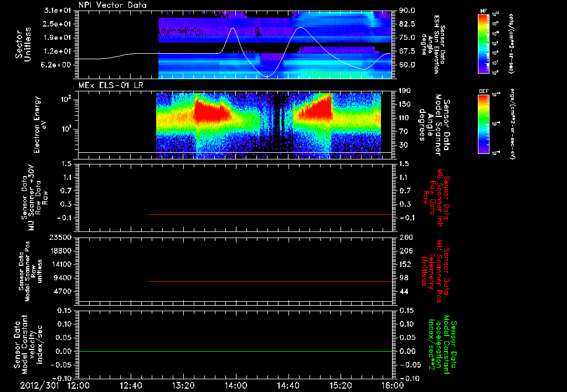Click the Model Scanner Pos Raw label
Viewport: 567px width, 392px height.
[30, 271]
